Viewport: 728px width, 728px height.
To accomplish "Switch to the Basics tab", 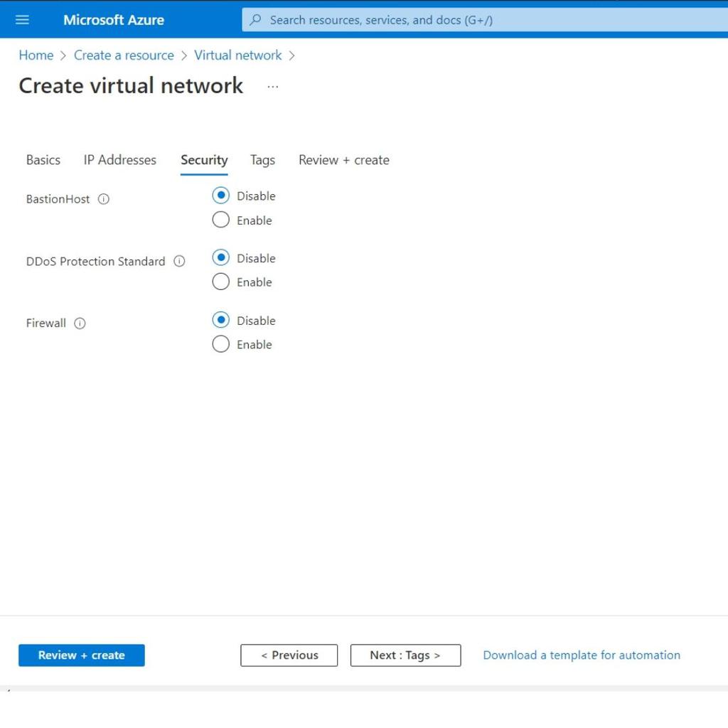I will point(43,160).
